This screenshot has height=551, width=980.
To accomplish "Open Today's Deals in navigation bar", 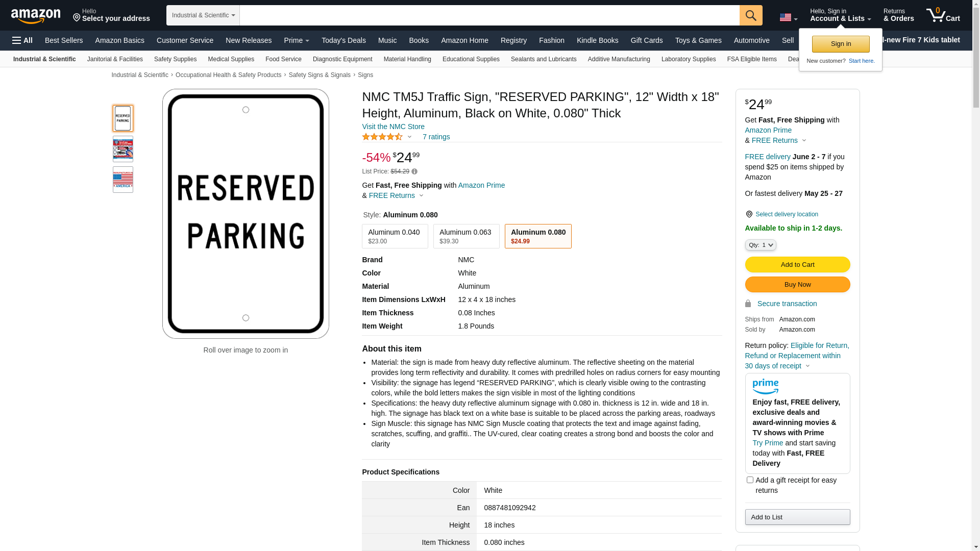I will pos(344,40).
